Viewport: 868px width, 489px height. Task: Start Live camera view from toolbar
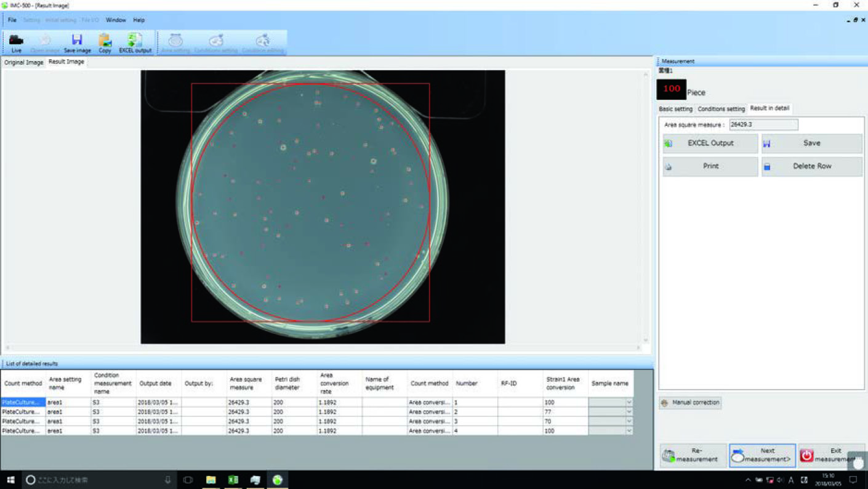16,42
